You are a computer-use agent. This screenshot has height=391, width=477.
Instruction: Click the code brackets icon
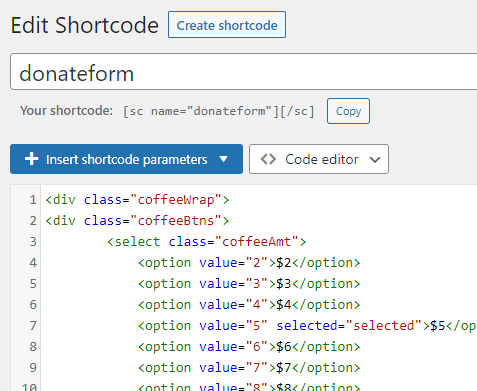point(268,159)
